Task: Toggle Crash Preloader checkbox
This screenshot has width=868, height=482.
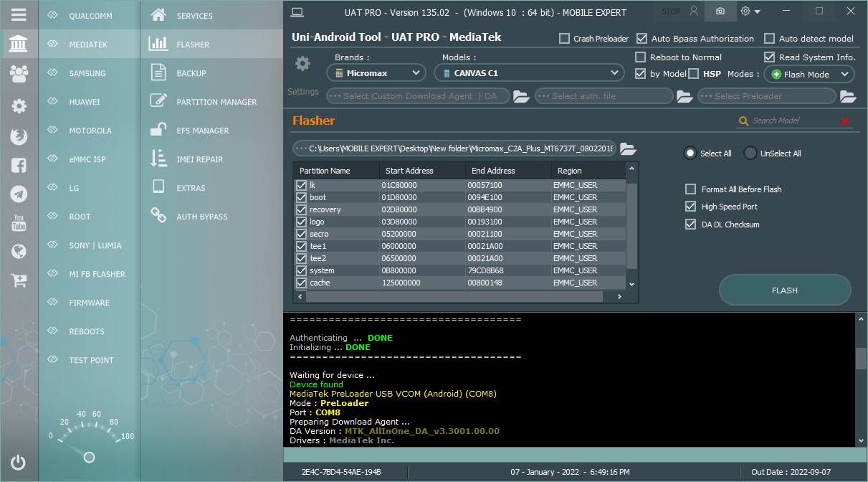Action: (x=565, y=39)
